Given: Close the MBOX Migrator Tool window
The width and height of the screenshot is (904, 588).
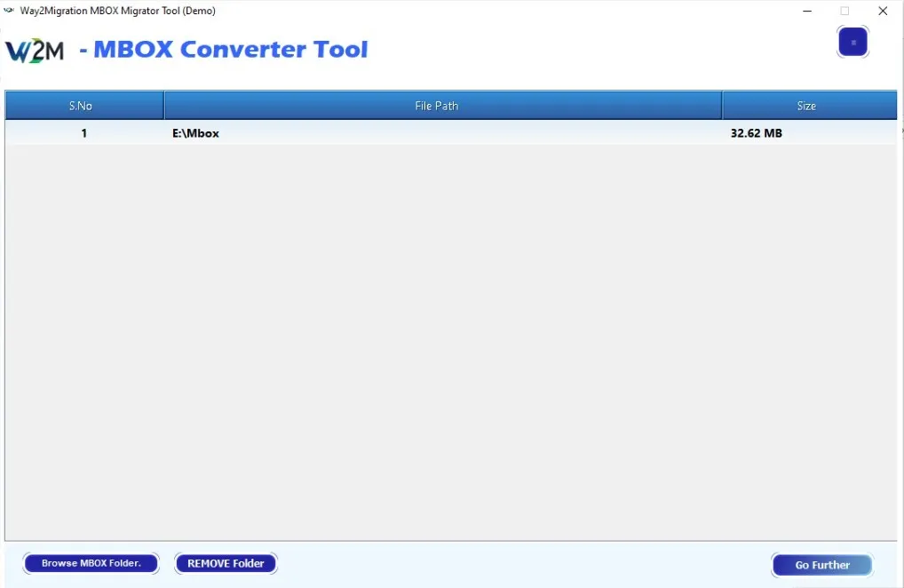Looking at the screenshot, I should tap(883, 12).
